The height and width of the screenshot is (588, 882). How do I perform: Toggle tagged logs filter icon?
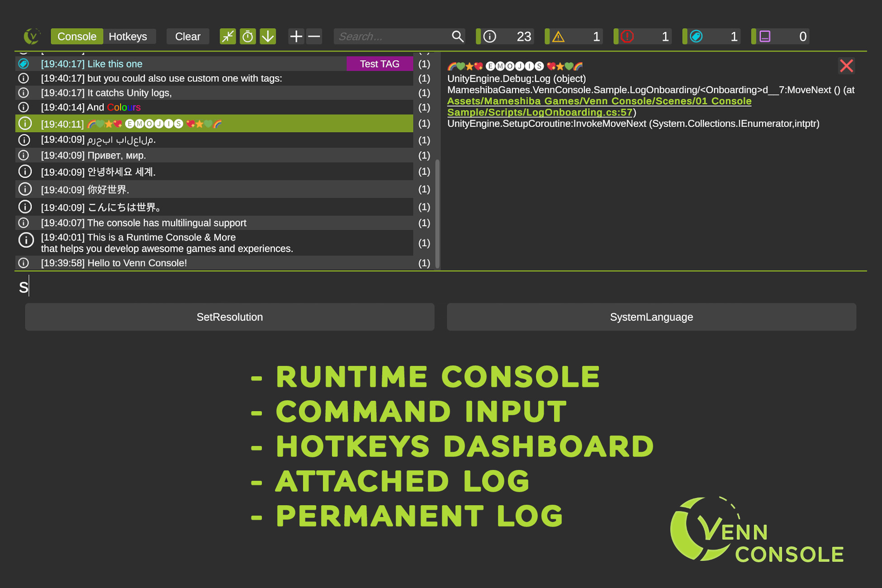(x=697, y=36)
